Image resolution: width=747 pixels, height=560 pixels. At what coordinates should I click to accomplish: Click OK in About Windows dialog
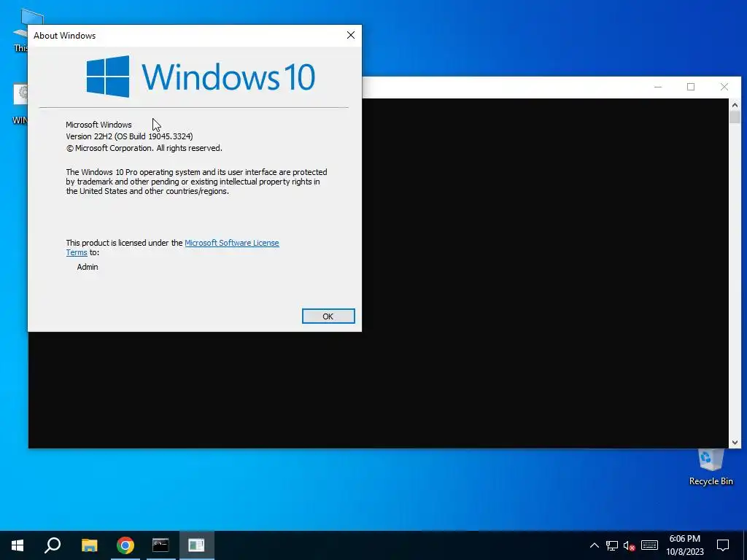[328, 316]
